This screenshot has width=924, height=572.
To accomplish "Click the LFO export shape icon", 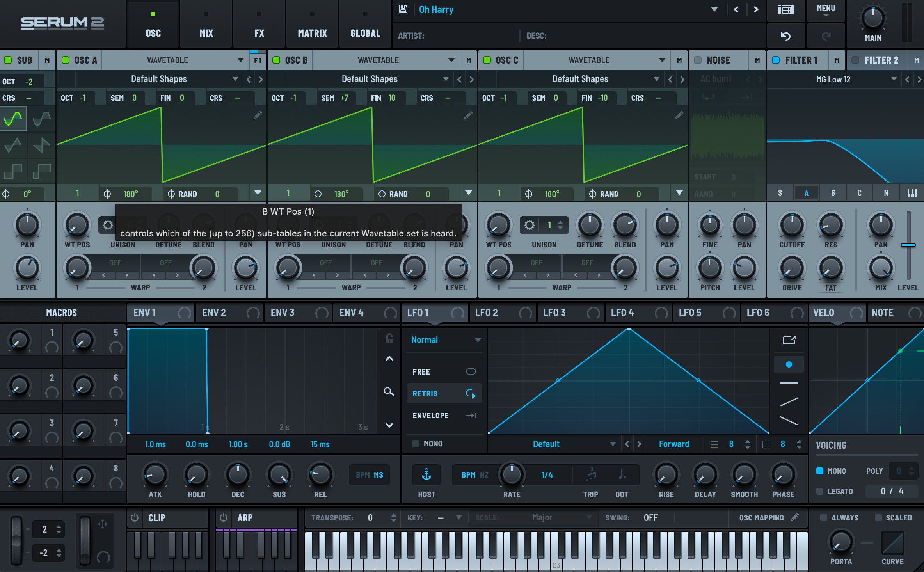I will tap(789, 340).
